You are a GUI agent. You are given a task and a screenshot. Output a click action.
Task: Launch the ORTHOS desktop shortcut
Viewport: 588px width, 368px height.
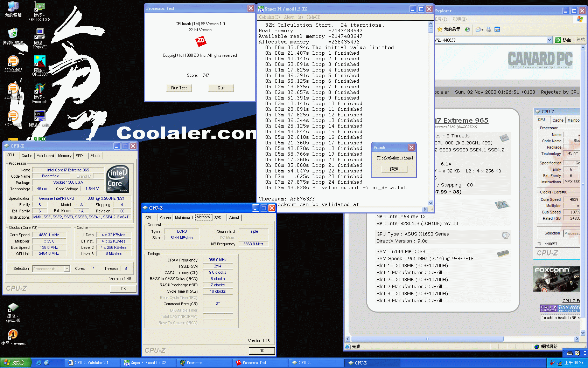[40, 66]
